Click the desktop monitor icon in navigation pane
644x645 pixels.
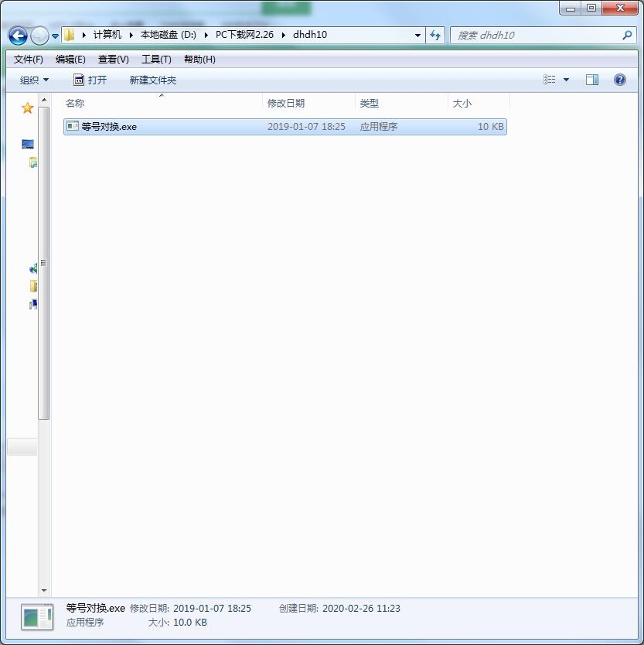28,144
